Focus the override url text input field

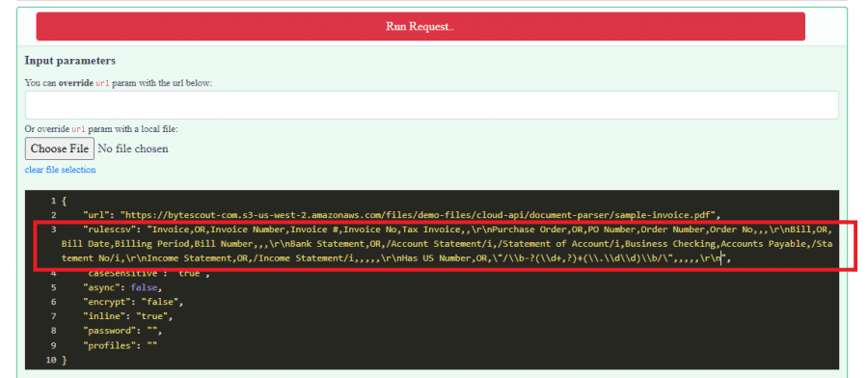pos(432,105)
